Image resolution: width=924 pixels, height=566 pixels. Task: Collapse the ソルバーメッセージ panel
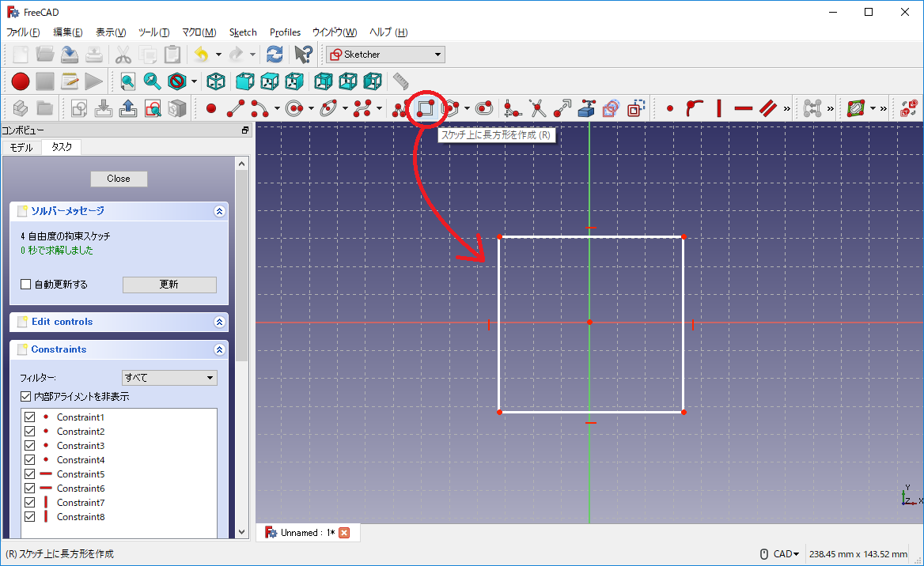[219, 211]
